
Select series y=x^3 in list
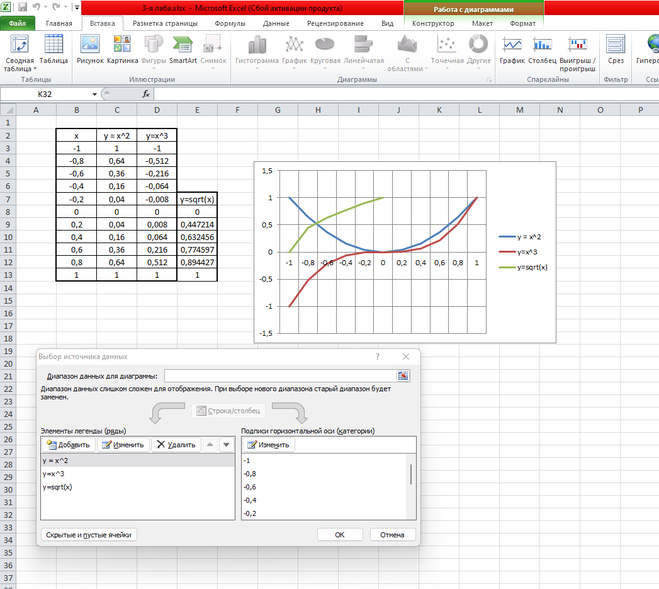pyautogui.click(x=137, y=474)
